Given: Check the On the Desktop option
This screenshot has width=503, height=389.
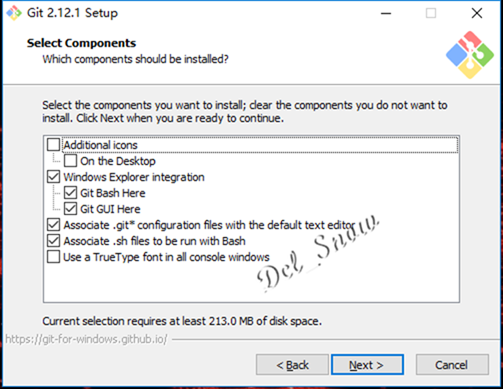Looking at the screenshot, I should 70,161.
